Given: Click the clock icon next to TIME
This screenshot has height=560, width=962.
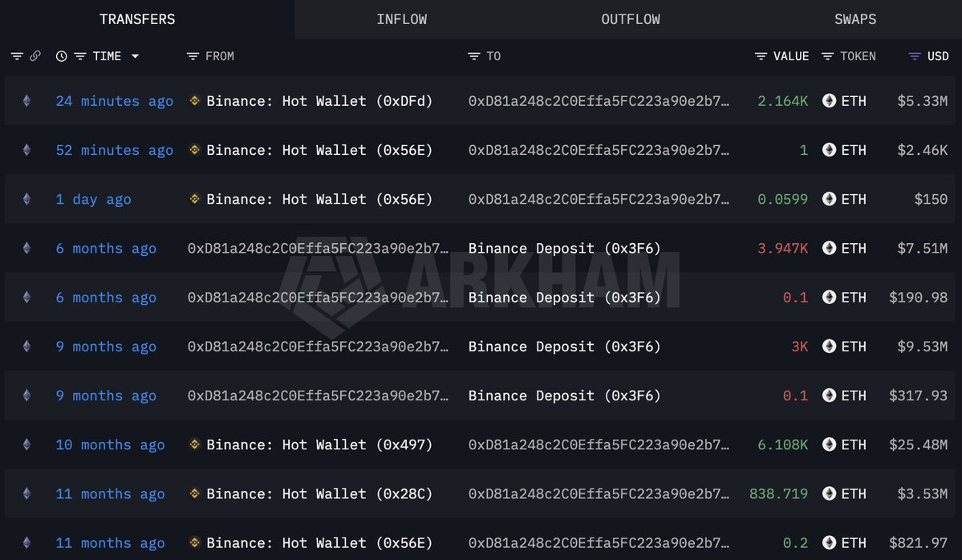Looking at the screenshot, I should [61, 56].
